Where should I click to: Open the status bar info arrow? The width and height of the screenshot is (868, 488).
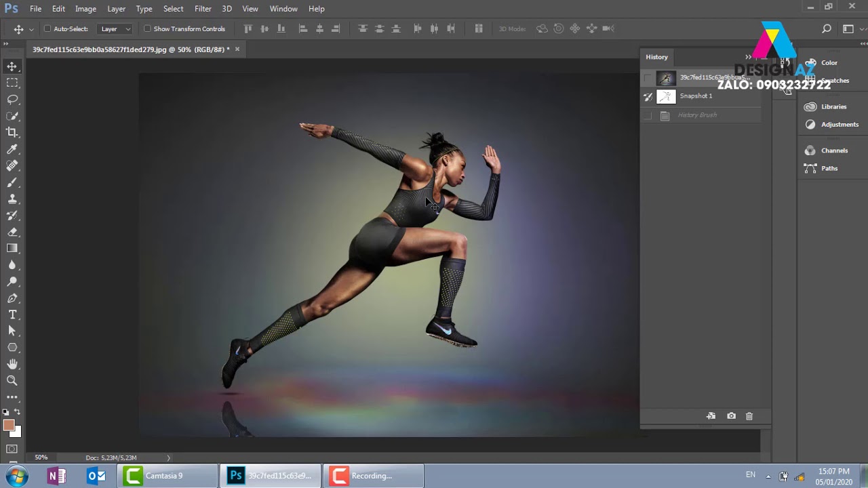(x=169, y=457)
